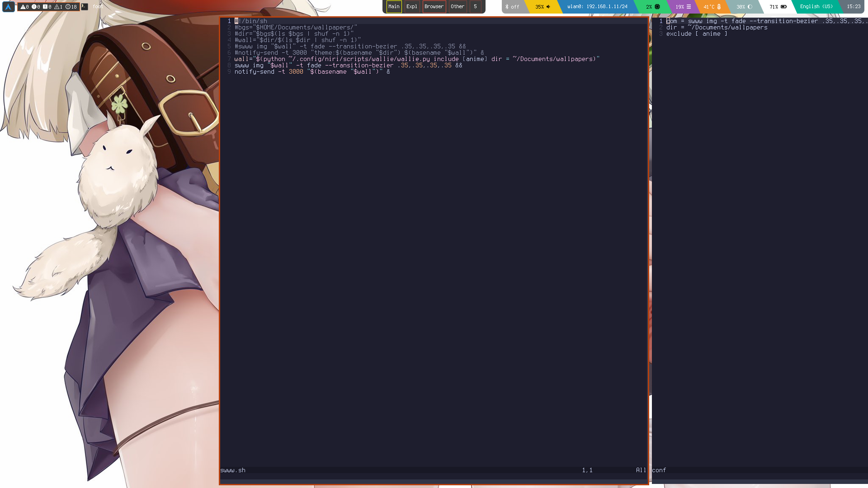
Task: Switch to the Main workspace
Action: click(x=394, y=7)
